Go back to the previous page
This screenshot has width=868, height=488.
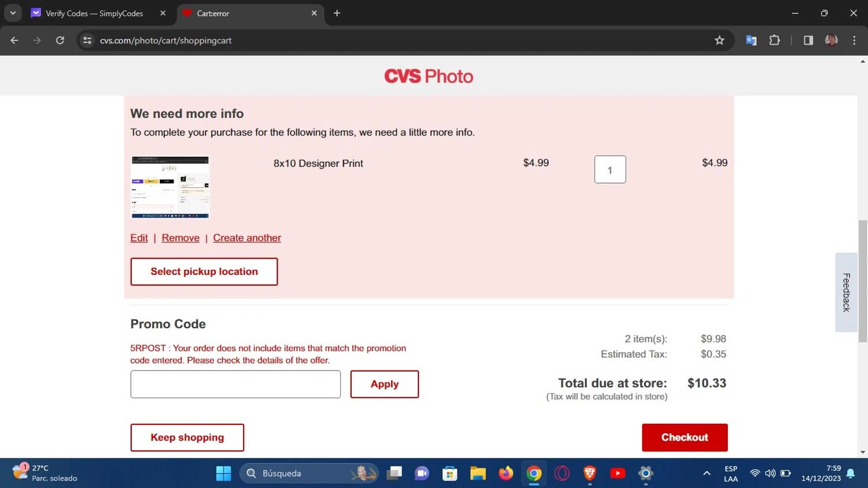pyautogui.click(x=14, y=41)
